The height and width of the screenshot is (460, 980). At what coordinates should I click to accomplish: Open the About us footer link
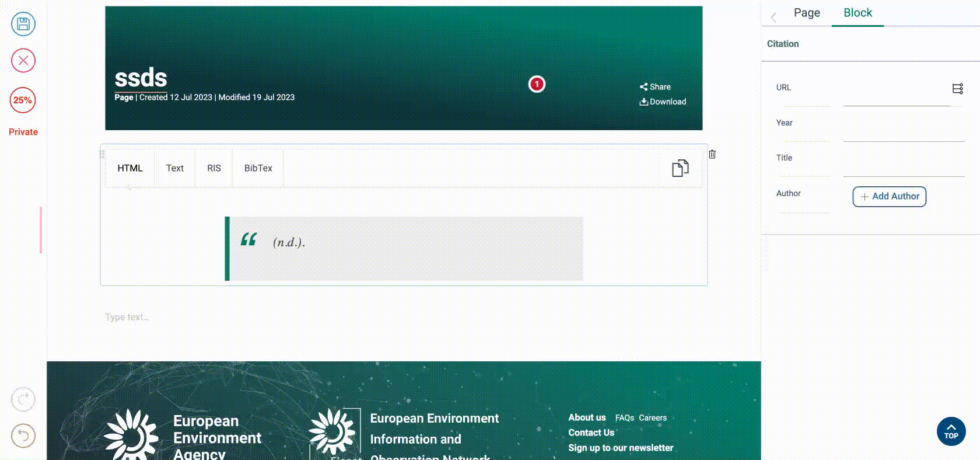587,417
